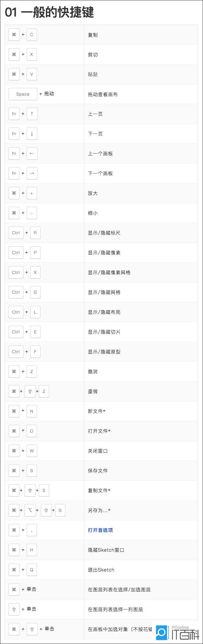
Task: Click the comma key beside 打开首选项
Action: (32, 530)
